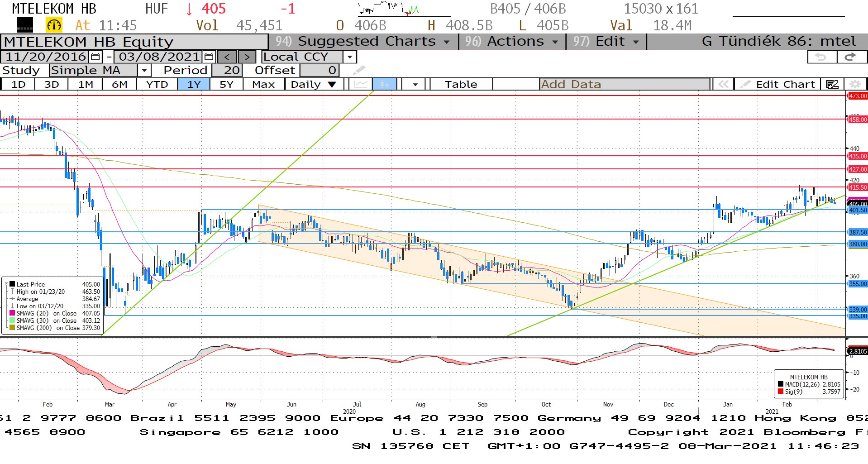Select the candlestick chart type icon
Screen dimensions: 868x464
click(384, 84)
